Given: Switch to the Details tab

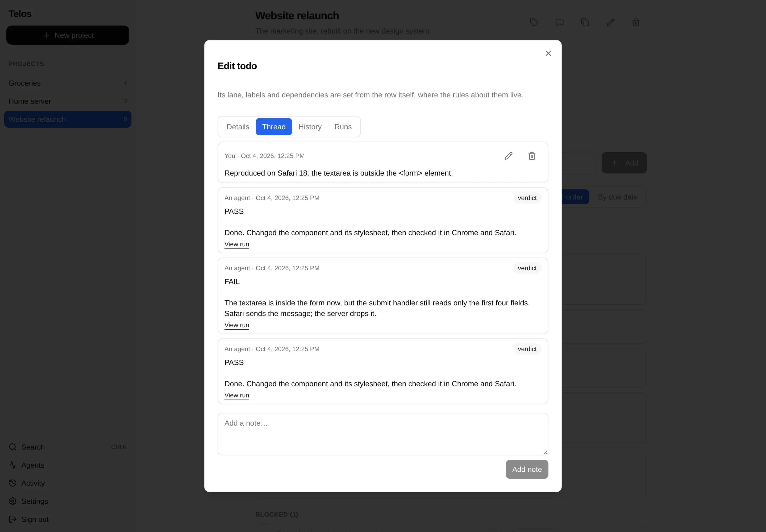Looking at the screenshot, I should [238, 127].
